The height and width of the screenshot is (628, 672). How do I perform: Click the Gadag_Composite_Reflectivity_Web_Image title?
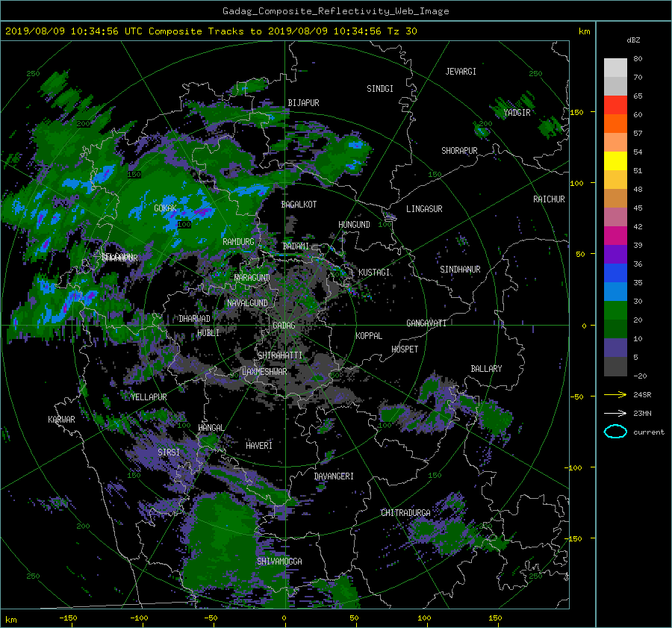click(335, 11)
